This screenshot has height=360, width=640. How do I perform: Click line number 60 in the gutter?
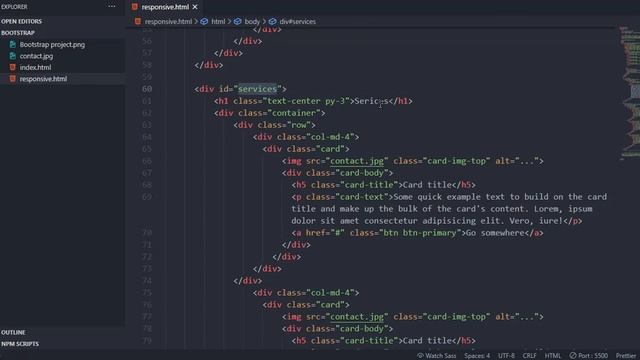(147, 89)
